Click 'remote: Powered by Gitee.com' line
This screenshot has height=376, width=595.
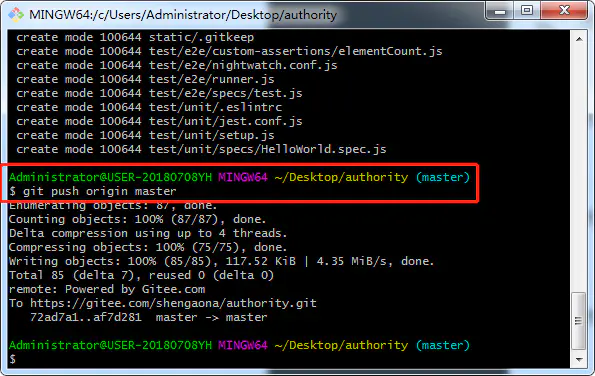pyautogui.click(x=107, y=289)
